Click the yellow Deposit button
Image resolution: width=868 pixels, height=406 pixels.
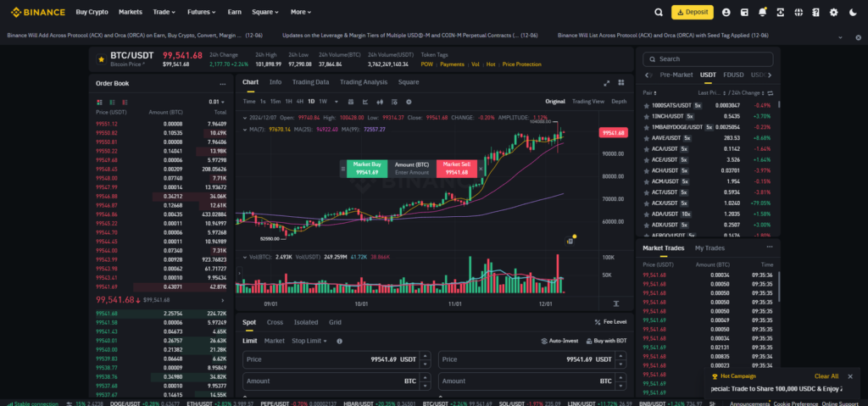coord(692,12)
